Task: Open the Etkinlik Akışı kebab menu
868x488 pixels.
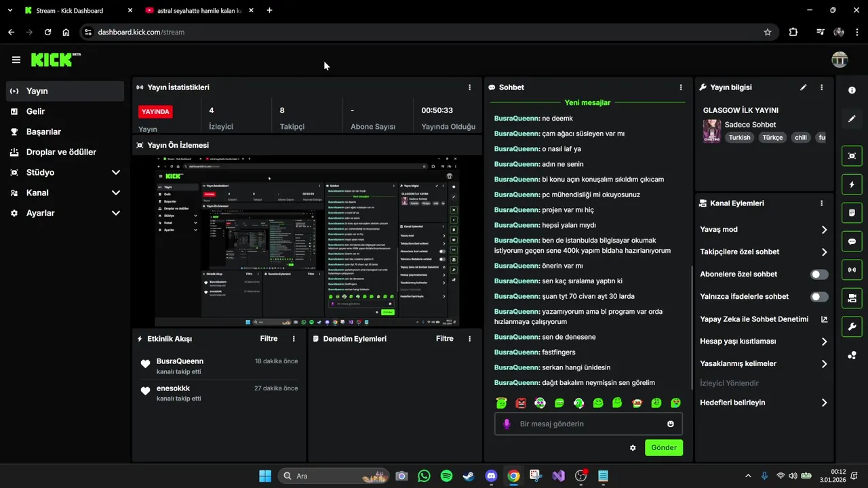Action: tap(294, 339)
